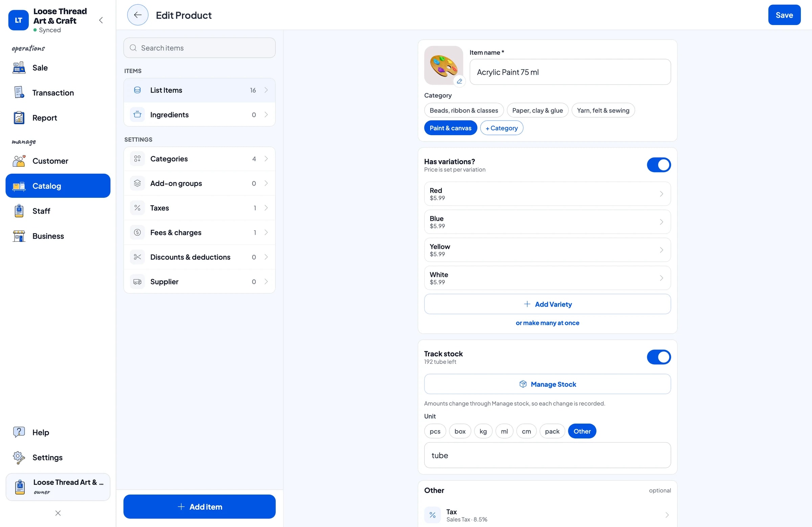
Task: Expand the Yellow variation row
Action: click(x=547, y=250)
